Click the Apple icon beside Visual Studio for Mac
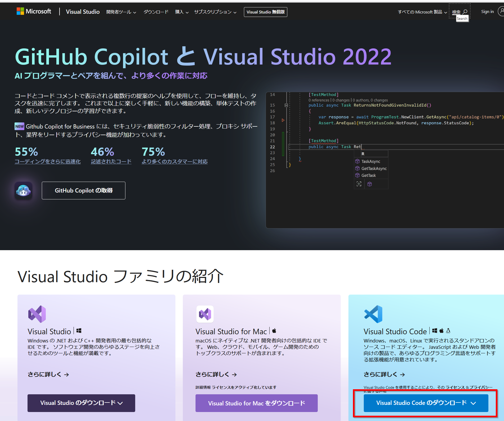504x421 pixels. [274, 331]
